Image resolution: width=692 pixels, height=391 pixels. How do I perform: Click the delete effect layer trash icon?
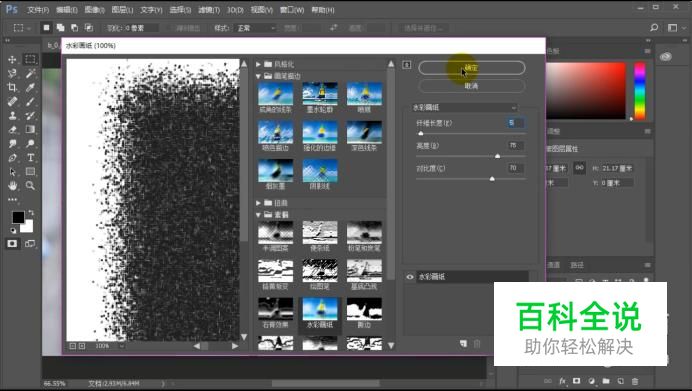tap(477, 343)
